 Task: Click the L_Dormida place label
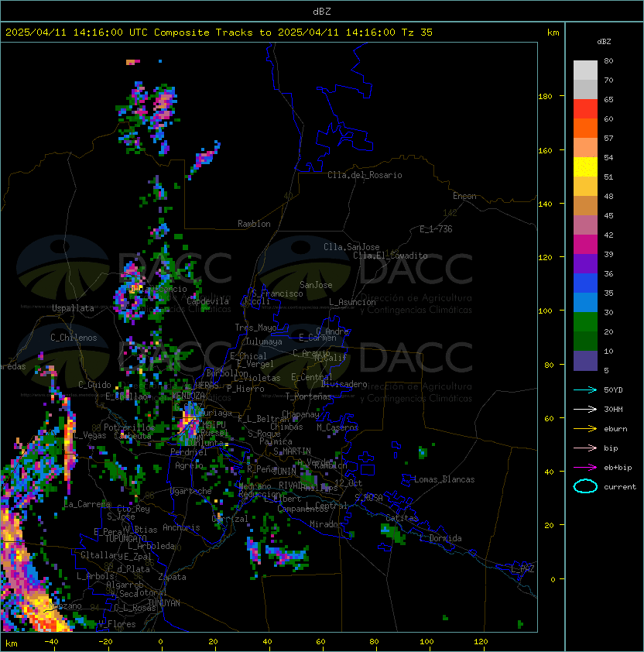[440, 538]
